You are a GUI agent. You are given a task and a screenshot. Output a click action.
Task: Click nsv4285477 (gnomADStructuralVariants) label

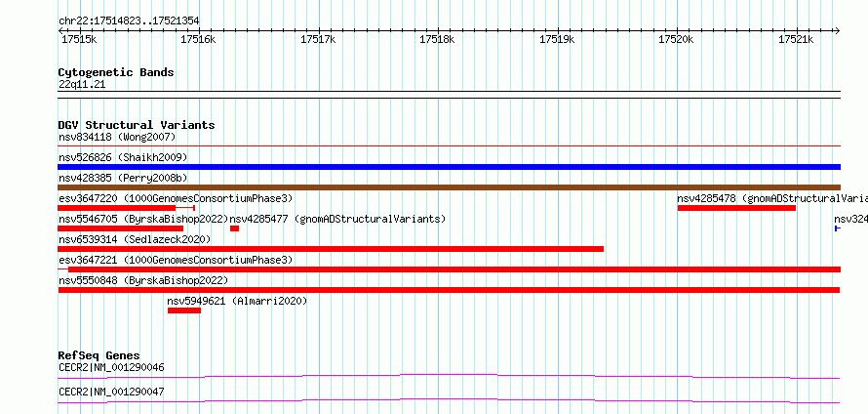[x=337, y=219]
